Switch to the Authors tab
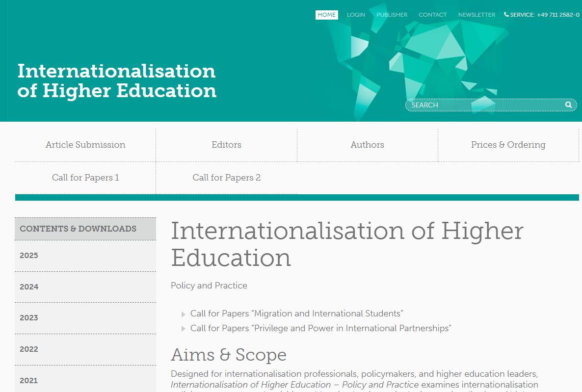This screenshot has width=582, height=392. [x=367, y=145]
